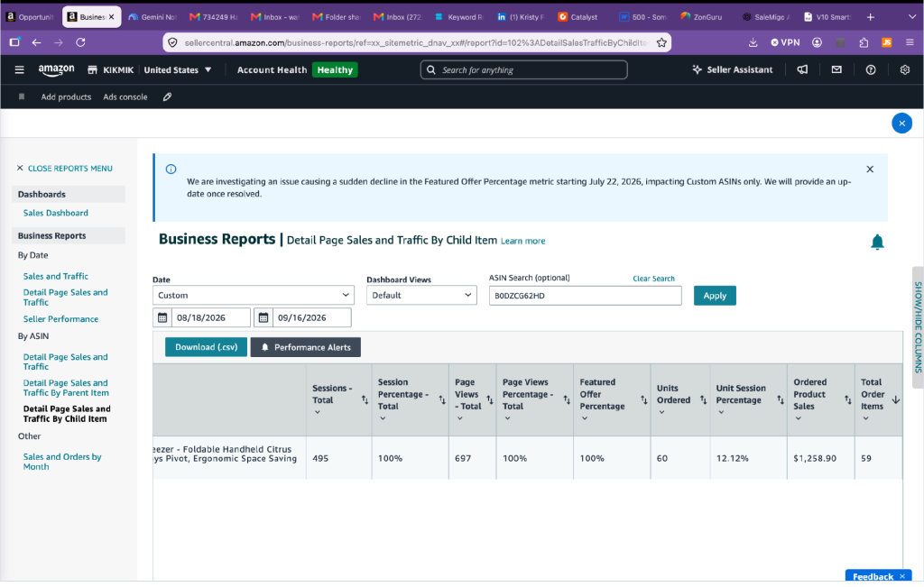
Task: Switch to the ZonGuru browser tab
Action: (x=701, y=17)
